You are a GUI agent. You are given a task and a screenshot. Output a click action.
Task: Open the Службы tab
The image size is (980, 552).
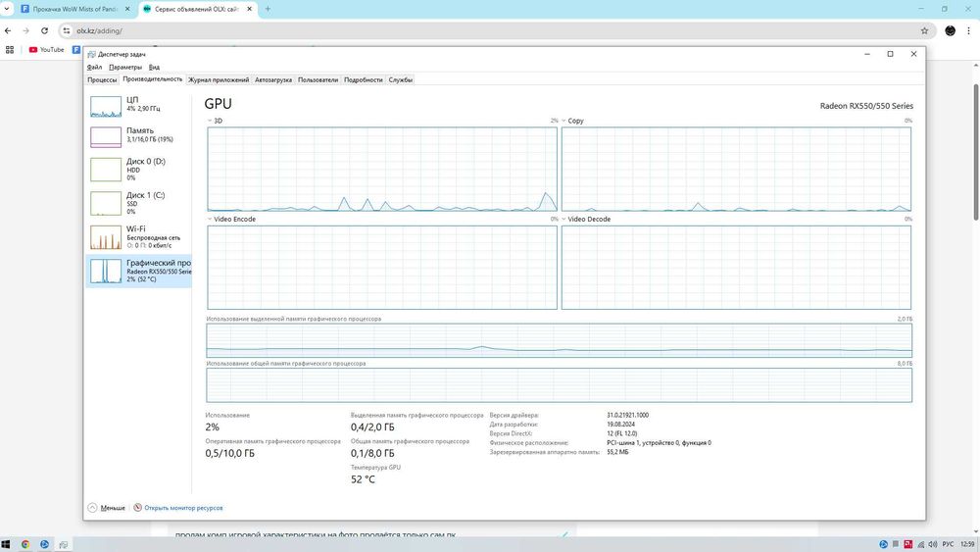pyautogui.click(x=400, y=80)
